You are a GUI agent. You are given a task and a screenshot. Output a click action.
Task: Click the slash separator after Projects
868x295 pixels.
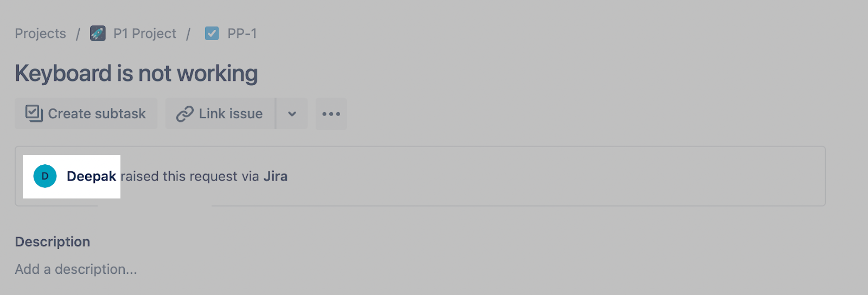(78, 34)
